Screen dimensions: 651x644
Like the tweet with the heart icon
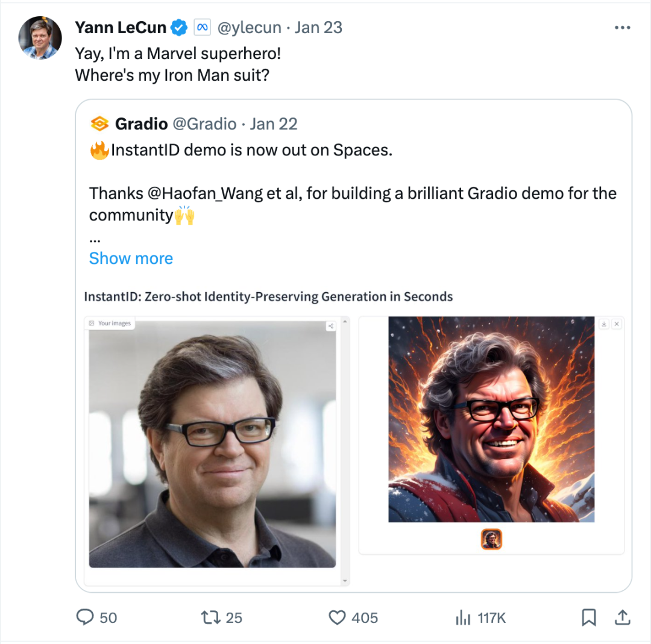click(x=337, y=617)
